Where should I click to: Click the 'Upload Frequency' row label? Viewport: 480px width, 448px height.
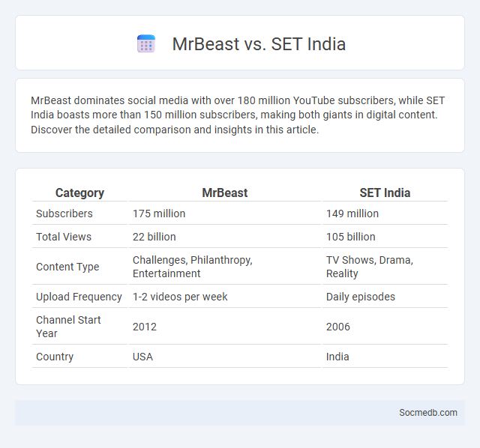pyautogui.click(x=79, y=297)
